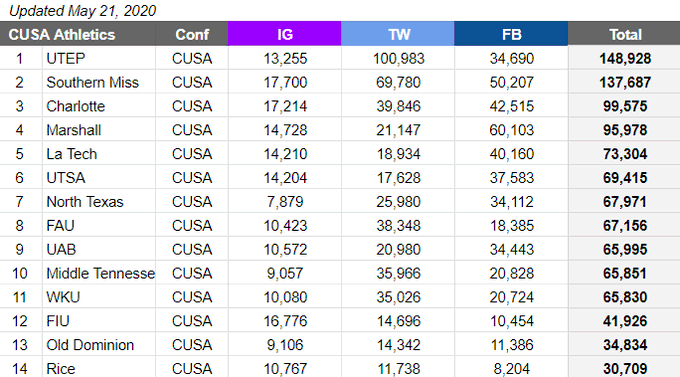Click Charlotte's IG value 17,214

(x=285, y=106)
